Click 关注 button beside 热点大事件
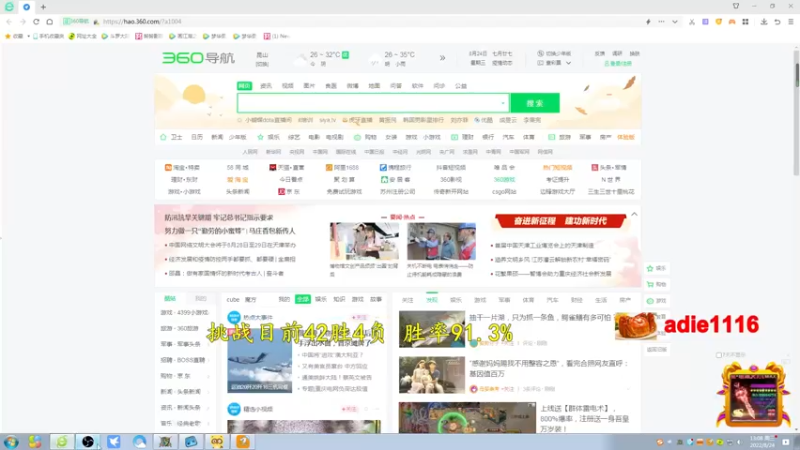This screenshot has height=450, width=800. [359, 317]
